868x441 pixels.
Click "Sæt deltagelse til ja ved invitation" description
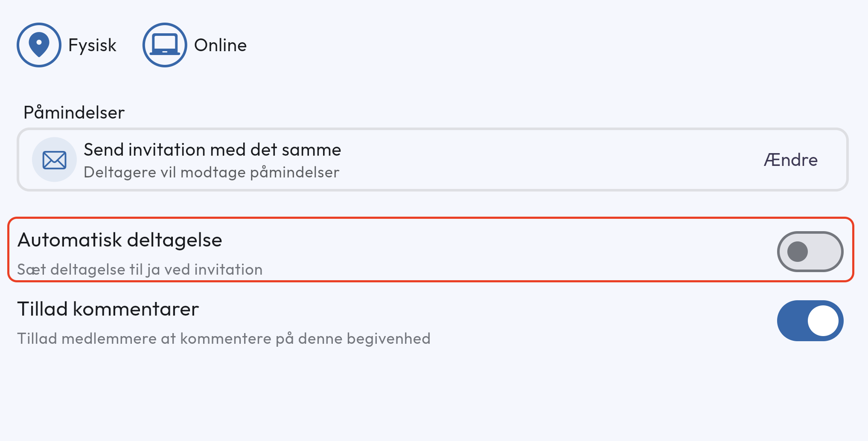140,270
